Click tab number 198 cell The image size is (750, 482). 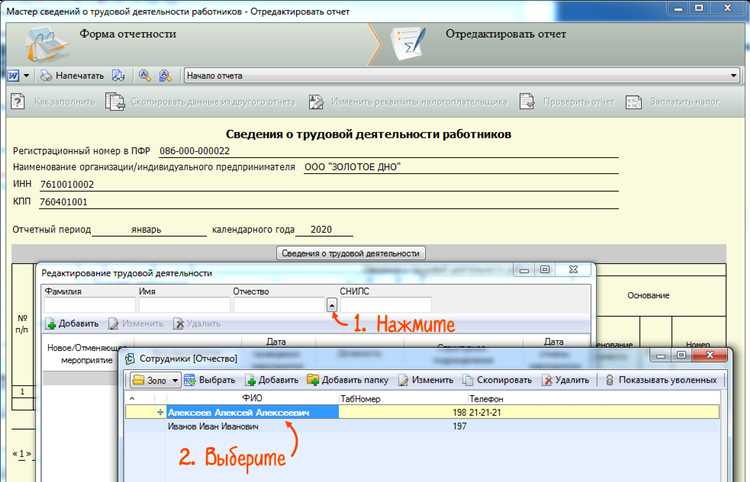pyautogui.click(x=459, y=412)
